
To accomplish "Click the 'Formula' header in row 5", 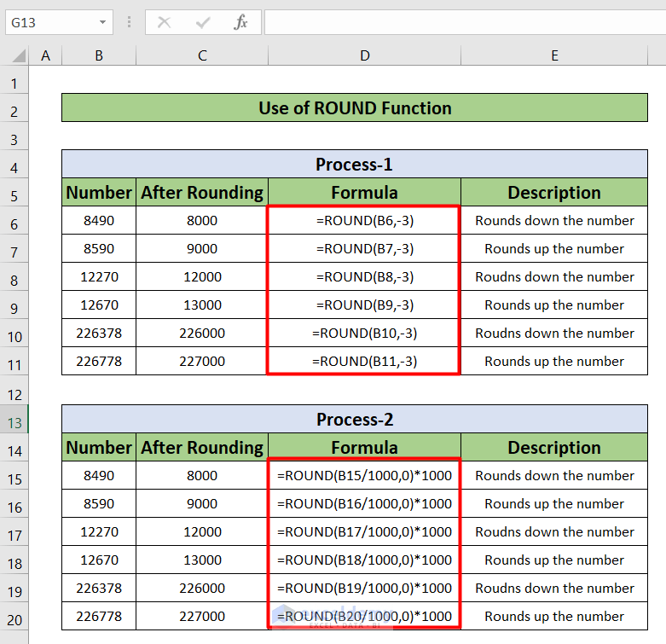I will (364, 193).
